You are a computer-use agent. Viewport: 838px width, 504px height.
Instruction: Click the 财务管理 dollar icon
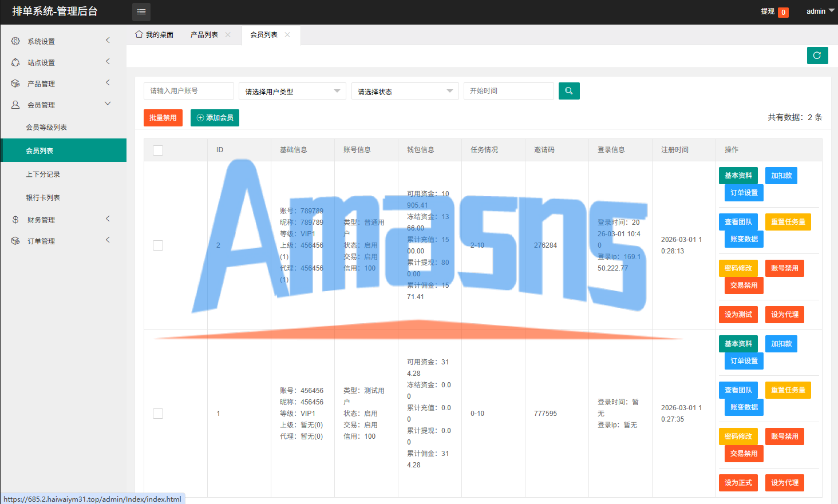coord(15,220)
